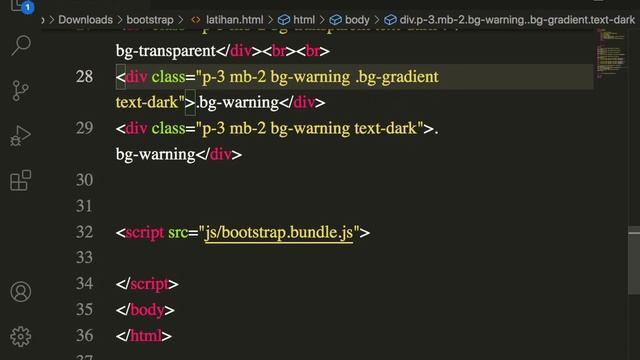Open Explorer icon with notification badge
Viewport: 640px width, 360px height.
pos(21,6)
